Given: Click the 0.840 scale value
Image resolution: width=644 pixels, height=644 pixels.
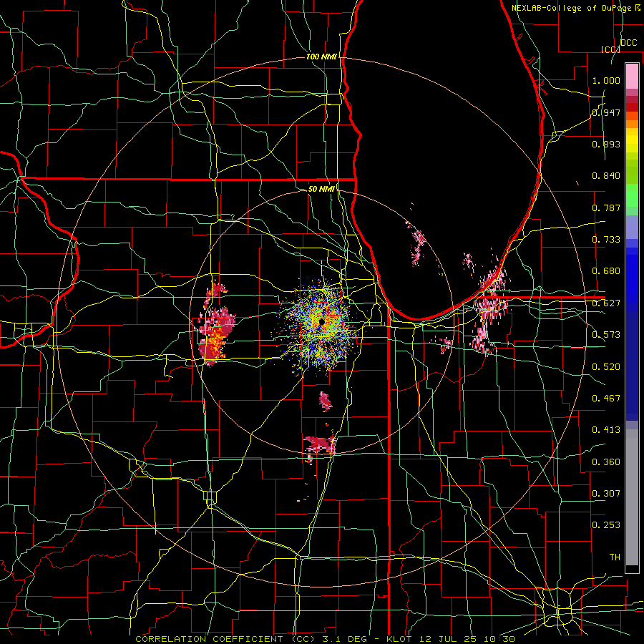Looking at the screenshot, I should [606, 176].
